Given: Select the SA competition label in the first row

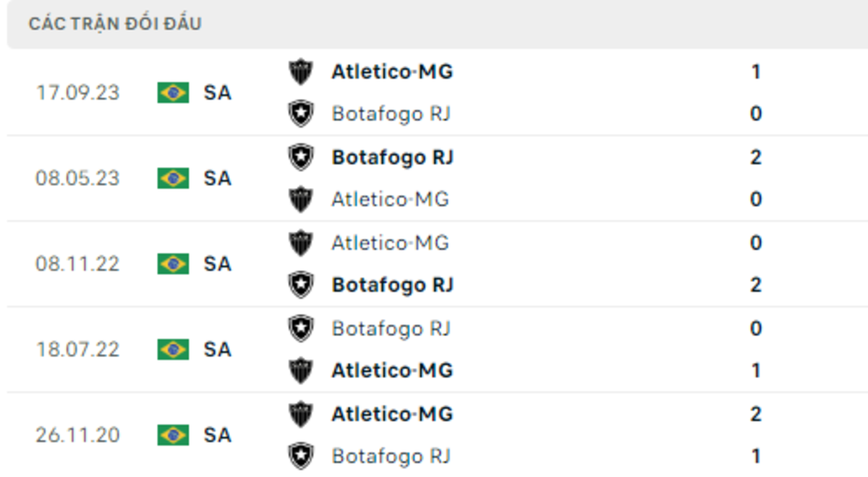Looking at the screenshot, I should (x=218, y=93).
